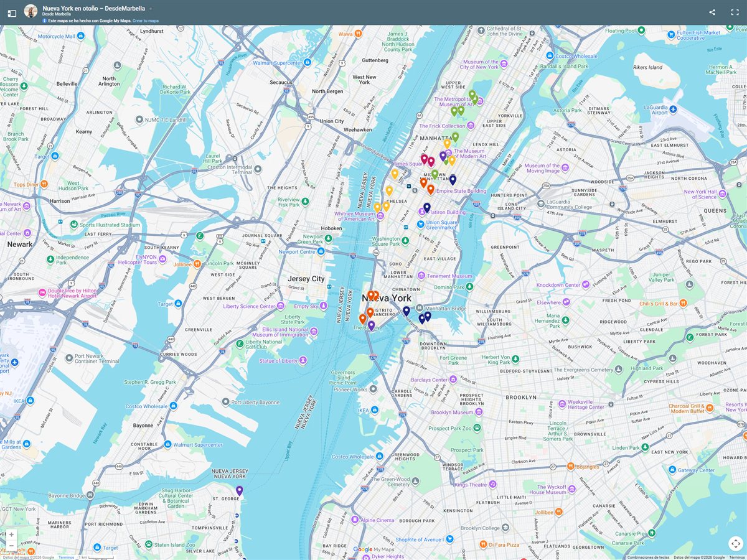
Task: Select the Union Square Greenmarket shopping icon
Action: (421, 224)
